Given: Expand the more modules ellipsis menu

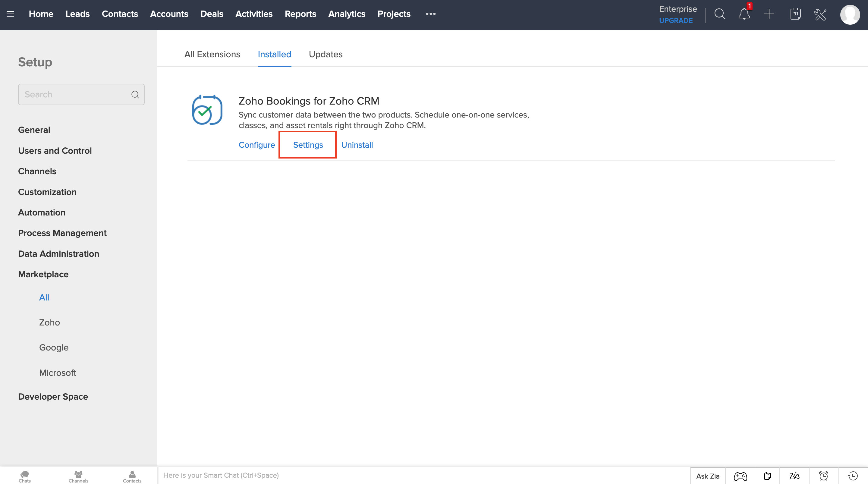Looking at the screenshot, I should click(x=431, y=14).
